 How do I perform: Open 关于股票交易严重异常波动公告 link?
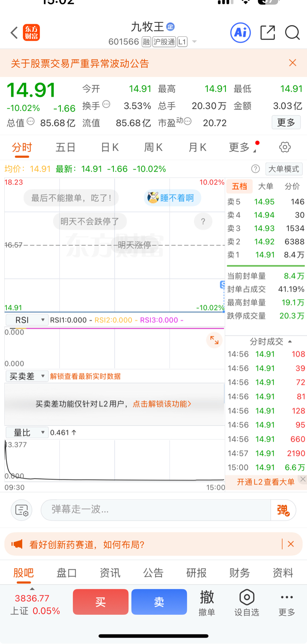coord(80,63)
